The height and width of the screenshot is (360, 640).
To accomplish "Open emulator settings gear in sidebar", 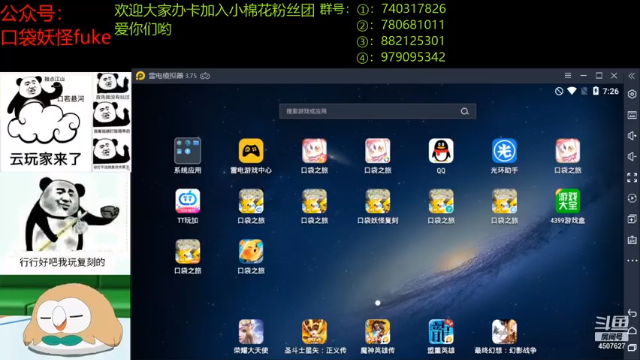I will (x=632, y=94).
